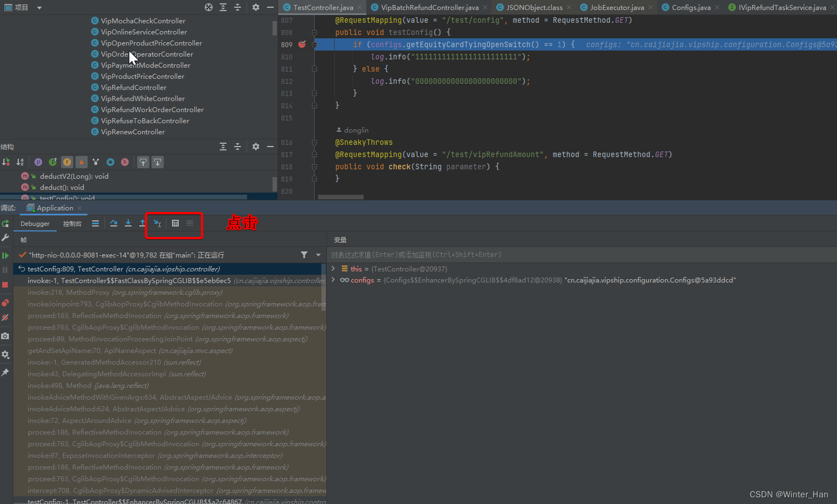Screen dimensions: 837x504
Task: Click the red Stop icon
Action: pyautogui.click(x=5, y=285)
